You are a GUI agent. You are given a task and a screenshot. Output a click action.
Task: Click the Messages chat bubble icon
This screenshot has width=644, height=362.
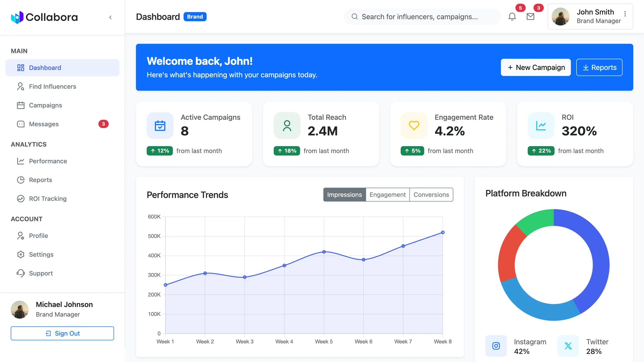pos(21,124)
